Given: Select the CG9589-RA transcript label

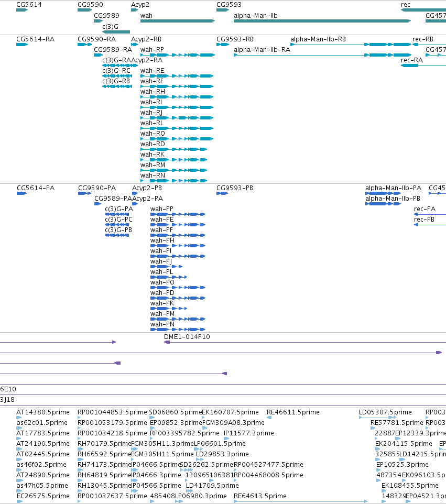Looking at the screenshot, I should click(x=113, y=50).
